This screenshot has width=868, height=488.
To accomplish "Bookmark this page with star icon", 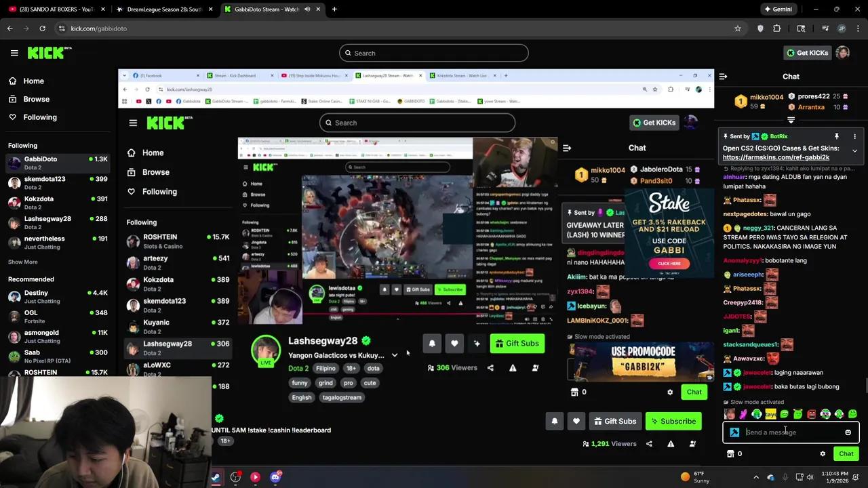I will coord(738,28).
